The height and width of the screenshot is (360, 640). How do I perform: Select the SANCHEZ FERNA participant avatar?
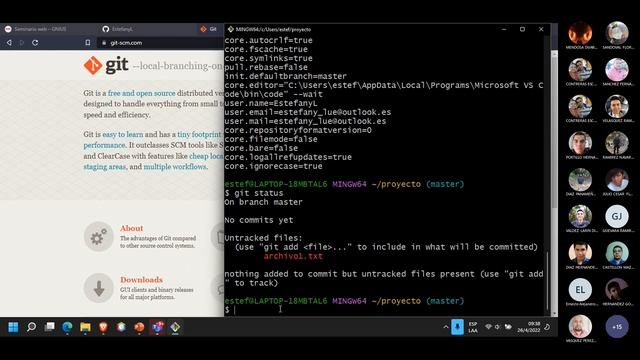click(x=617, y=70)
